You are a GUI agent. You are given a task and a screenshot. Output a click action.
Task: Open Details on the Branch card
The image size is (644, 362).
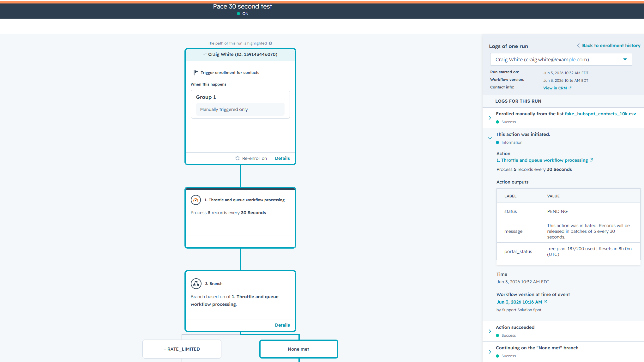pyautogui.click(x=282, y=325)
